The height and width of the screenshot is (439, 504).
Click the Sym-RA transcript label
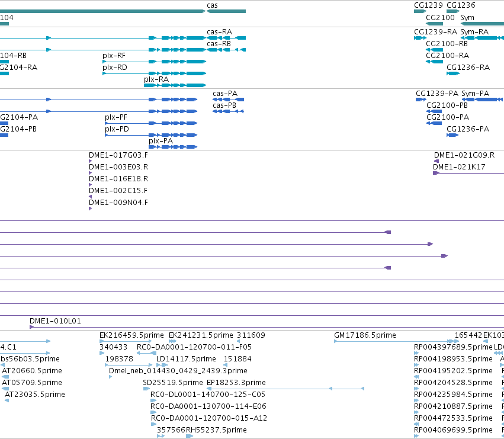tap(474, 32)
